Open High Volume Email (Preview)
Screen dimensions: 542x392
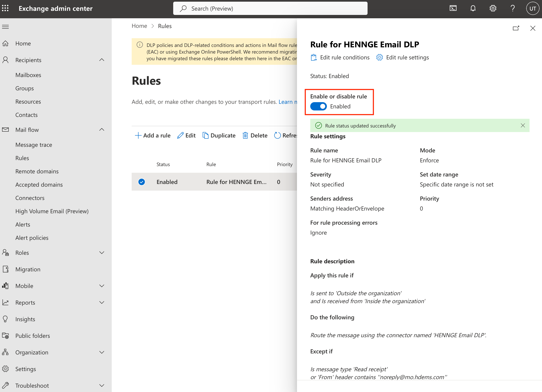52,211
